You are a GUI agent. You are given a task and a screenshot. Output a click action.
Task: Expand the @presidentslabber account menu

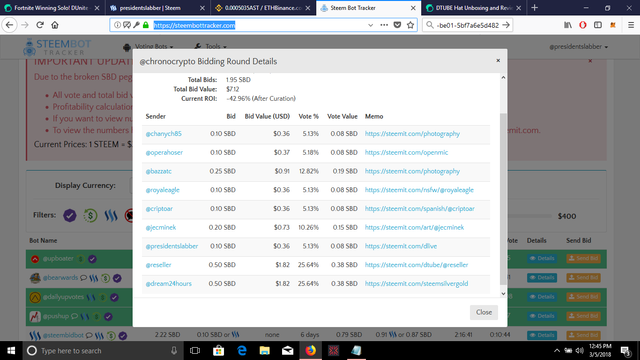click(578, 47)
